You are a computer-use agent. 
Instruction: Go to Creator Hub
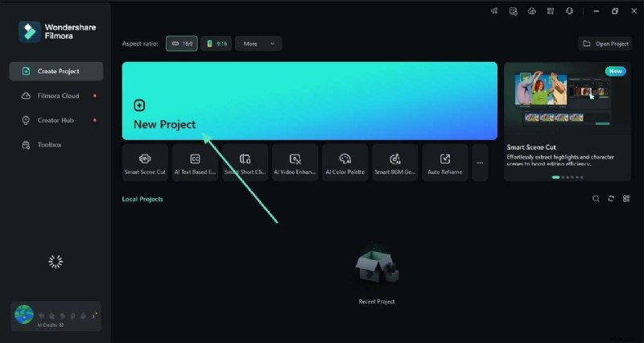tap(56, 120)
